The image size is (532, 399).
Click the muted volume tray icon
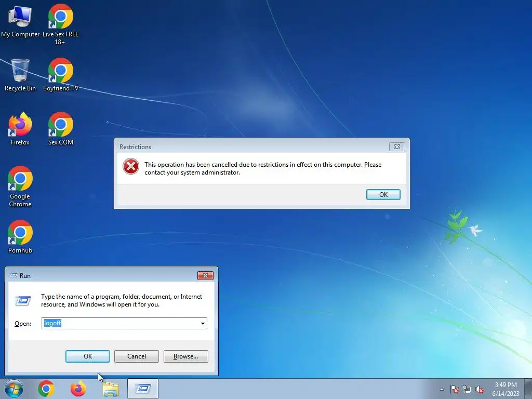pyautogui.click(x=480, y=389)
